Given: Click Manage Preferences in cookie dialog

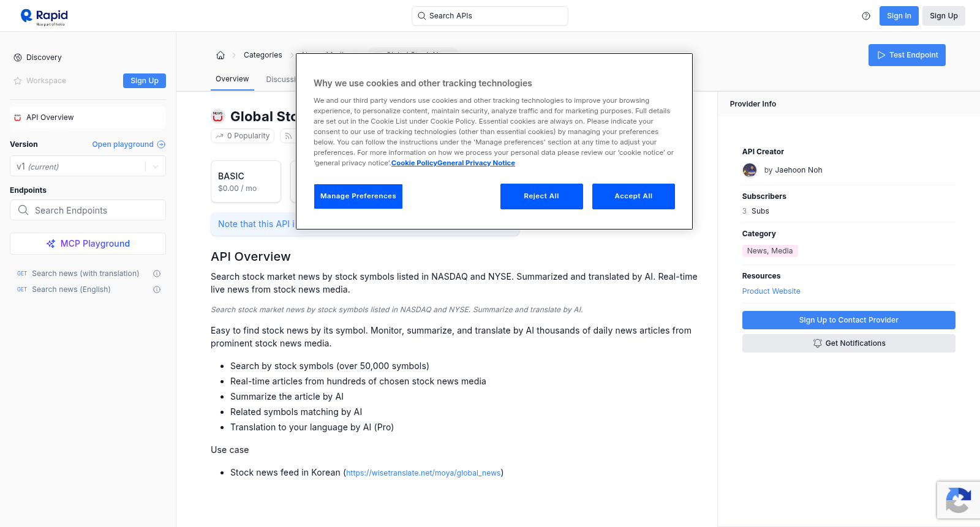Looking at the screenshot, I should 358,196.
